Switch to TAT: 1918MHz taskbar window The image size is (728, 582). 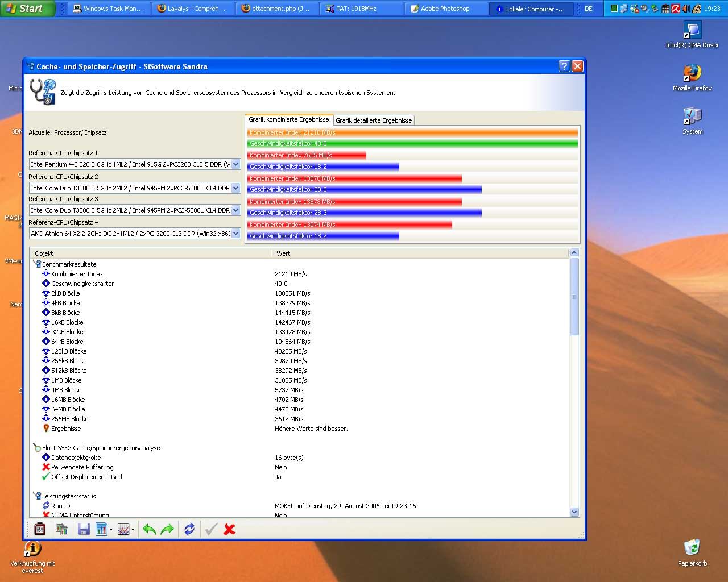click(361, 9)
